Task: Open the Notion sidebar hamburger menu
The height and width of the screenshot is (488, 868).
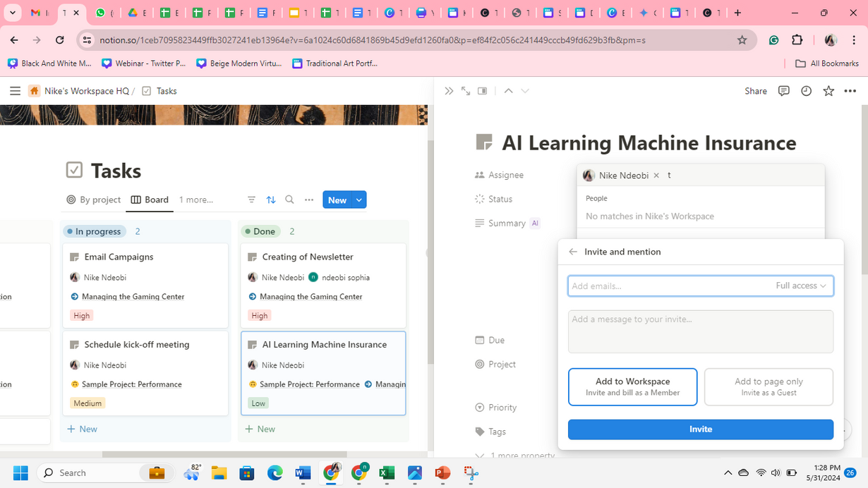Action: click(15, 91)
